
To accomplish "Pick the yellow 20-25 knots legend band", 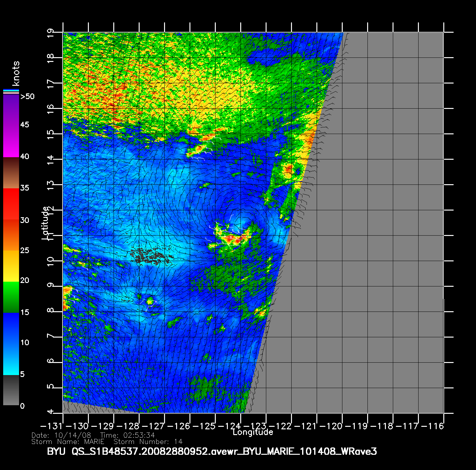I will click(11, 266).
